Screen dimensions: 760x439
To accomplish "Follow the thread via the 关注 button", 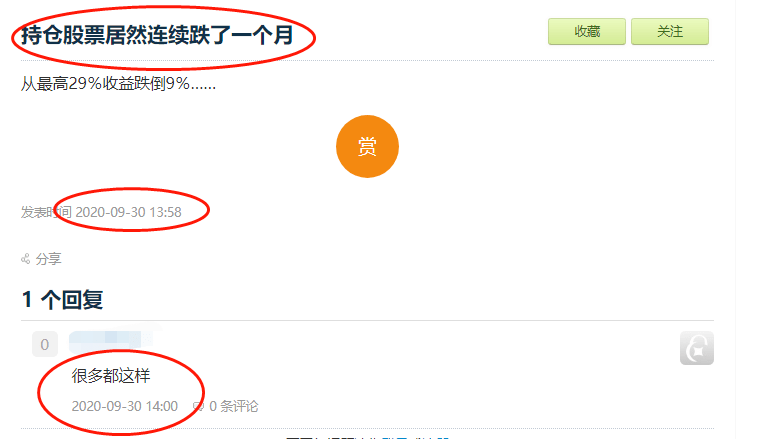I will click(x=670, y=31).
